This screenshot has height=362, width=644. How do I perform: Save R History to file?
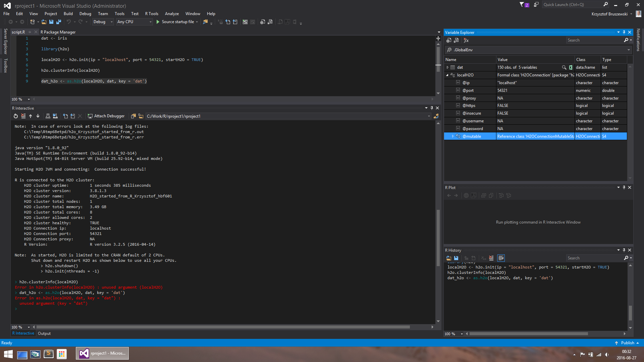coord(456,258)
